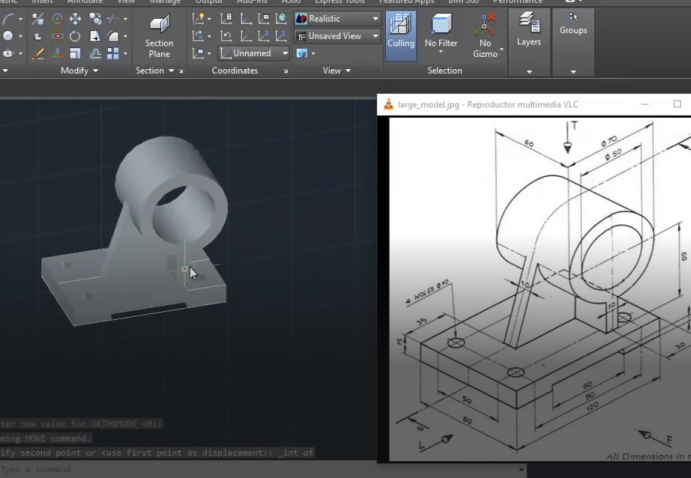Screen dimensions: 691x478
Task: Click the UCS icon display button with light bulb
Action: pos(198,19)
